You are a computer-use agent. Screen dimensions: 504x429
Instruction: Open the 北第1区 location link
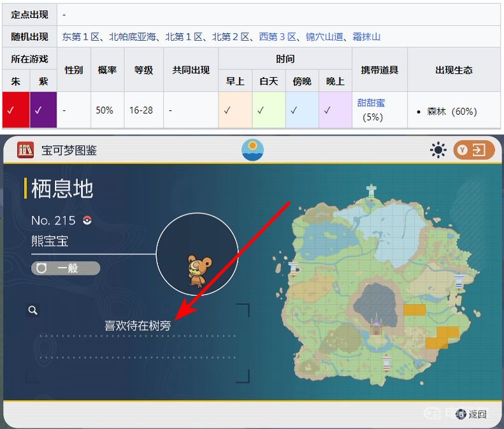pyautogui.click(x=184, y=37)
